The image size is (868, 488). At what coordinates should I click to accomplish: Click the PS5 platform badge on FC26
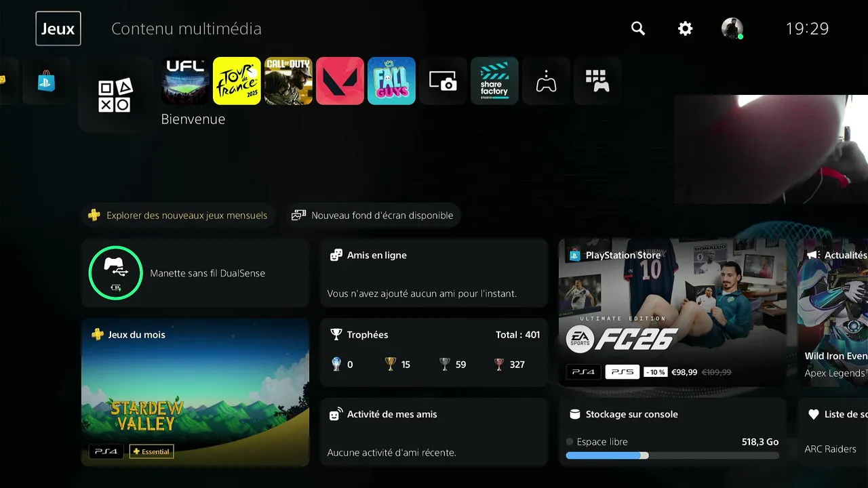622,372
